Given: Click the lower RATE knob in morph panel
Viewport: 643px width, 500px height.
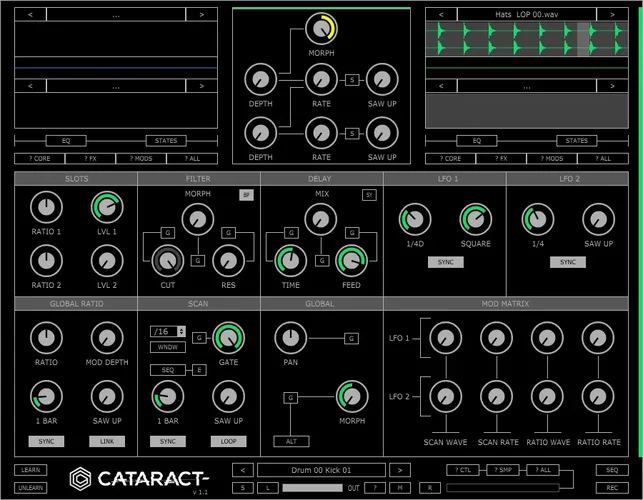Looking at the screenshot, I should [x=321, y=133].
